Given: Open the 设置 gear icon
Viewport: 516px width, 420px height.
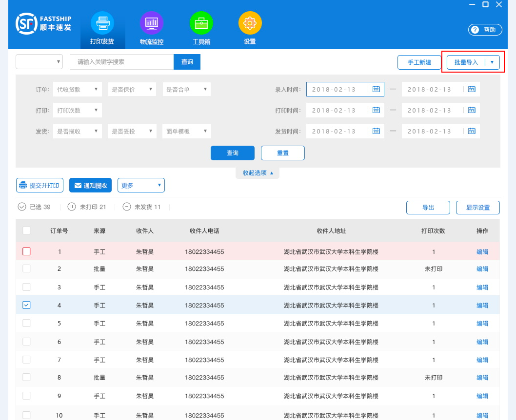Looking at the screenshot, I should coord(250,23).
